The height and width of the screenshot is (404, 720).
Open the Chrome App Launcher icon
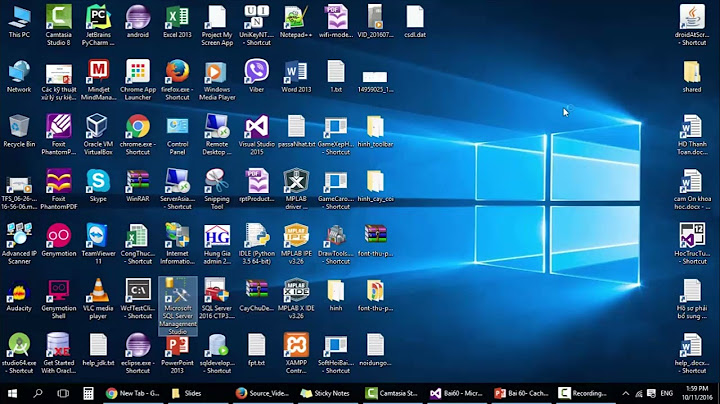coord(138,79)
